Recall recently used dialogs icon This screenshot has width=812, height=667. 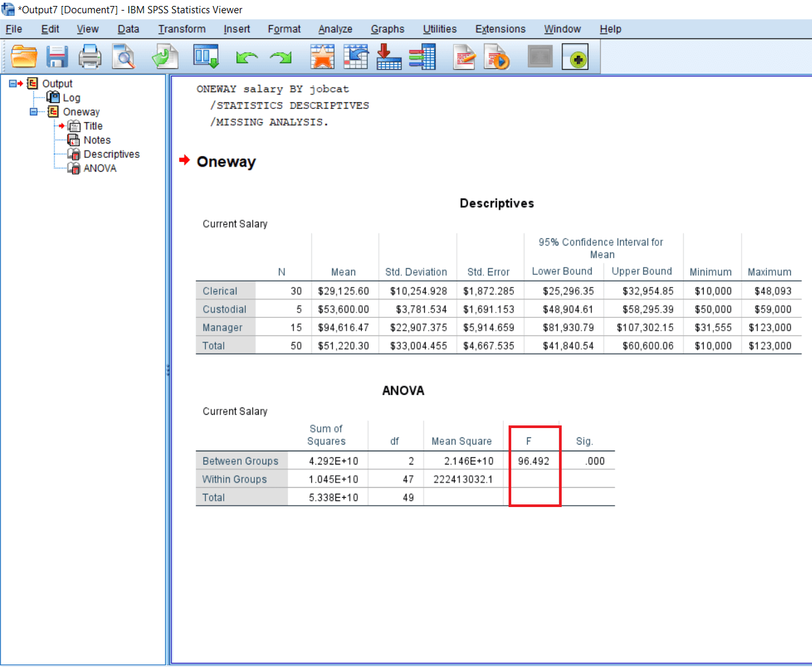point(206,57)
